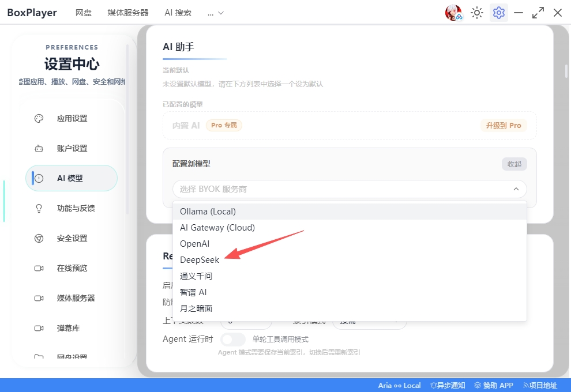Click the 安全设置 shield icon

[39, 239]
